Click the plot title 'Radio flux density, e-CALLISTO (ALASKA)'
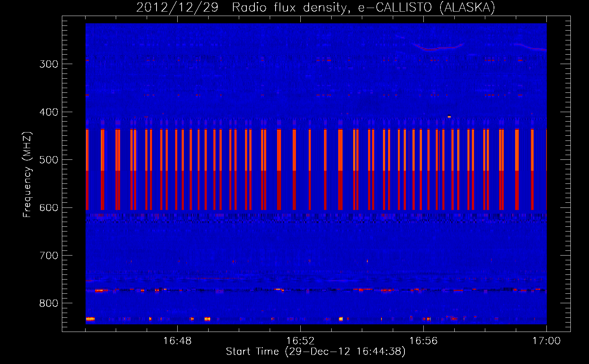The height and width of the screenshot is (364, 589). pos(363,8)
